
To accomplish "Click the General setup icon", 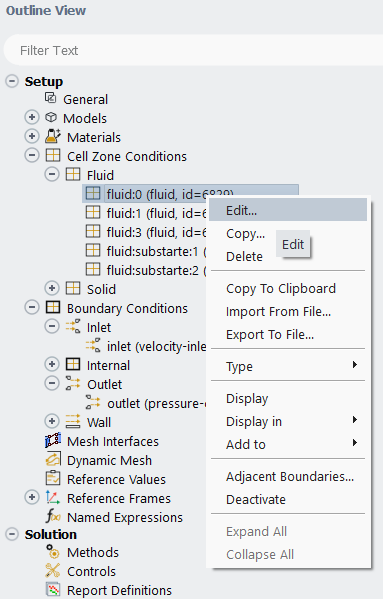I will click(50, 98).
